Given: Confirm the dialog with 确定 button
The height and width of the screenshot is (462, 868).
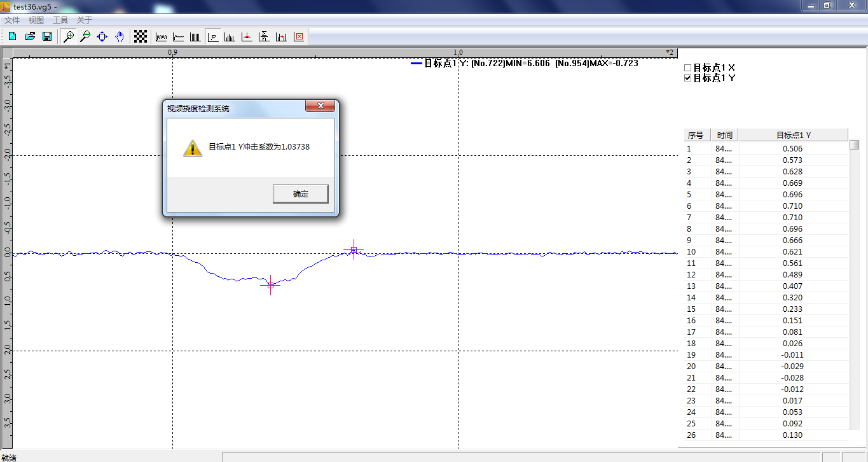Looking at the screenshot, I should pyautogui.click(x=301, y=194).
